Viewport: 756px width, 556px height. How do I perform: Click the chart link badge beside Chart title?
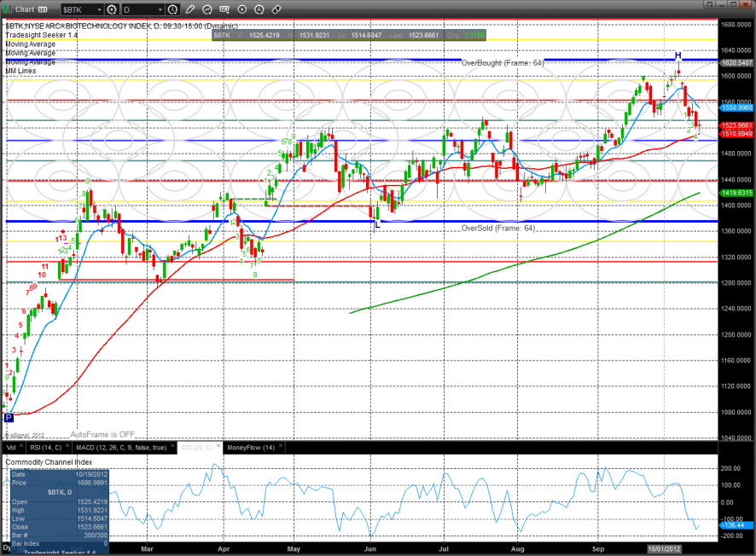[43, 10]
